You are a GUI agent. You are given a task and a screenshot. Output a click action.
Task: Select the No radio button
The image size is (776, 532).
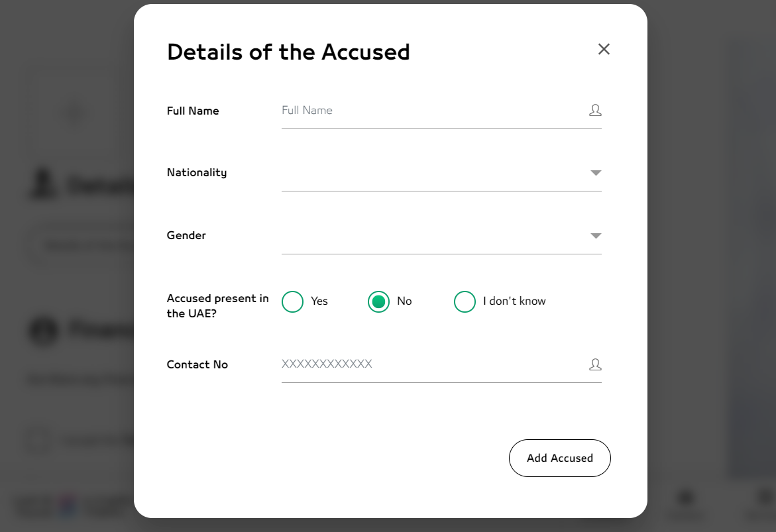click(378, 301)
